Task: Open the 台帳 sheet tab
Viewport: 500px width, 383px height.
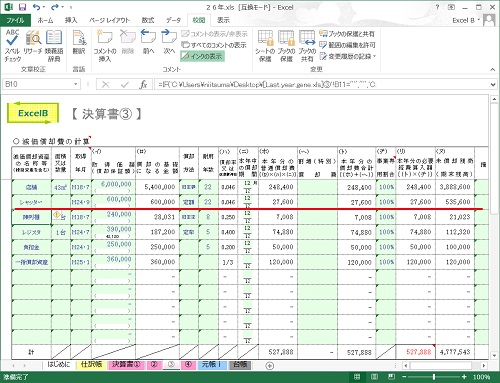Action: (240, 364)
